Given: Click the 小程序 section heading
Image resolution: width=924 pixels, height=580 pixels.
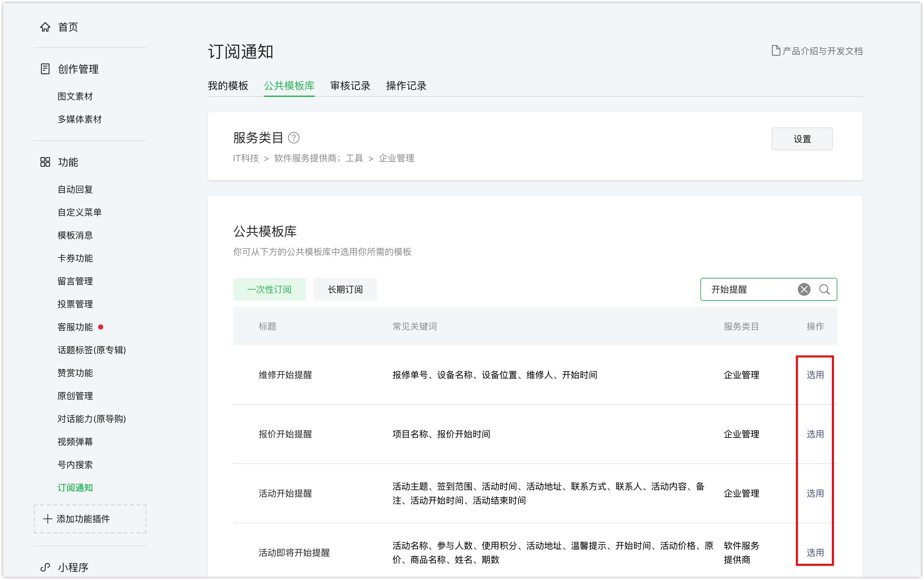Looking at the screenshot, I should point(73,567).
